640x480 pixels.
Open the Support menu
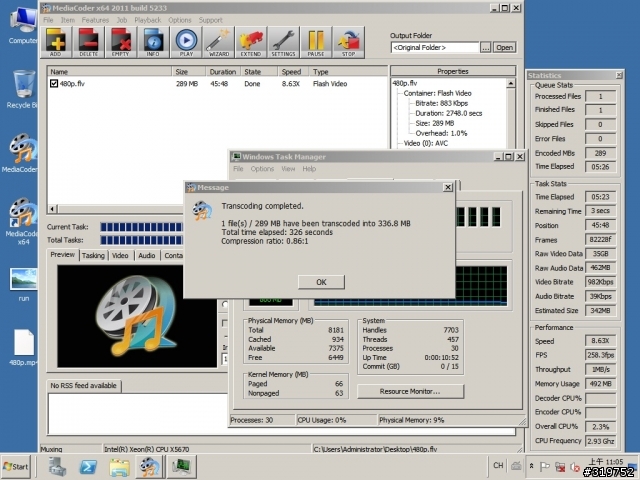coord(211,20)
